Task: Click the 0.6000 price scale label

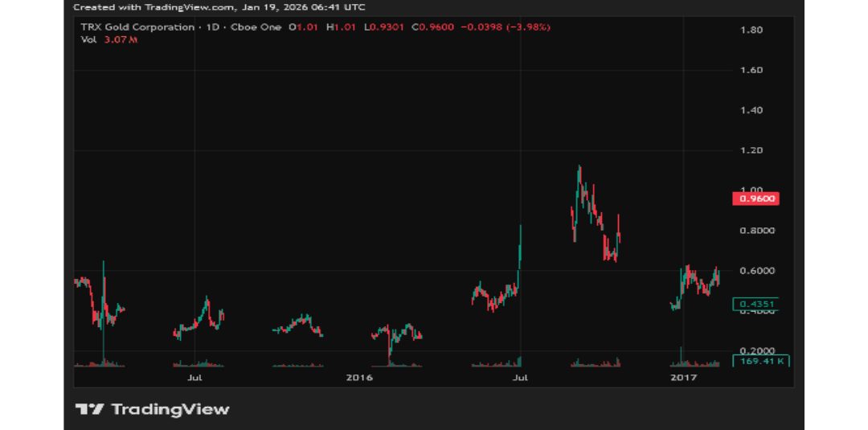Action: coord(756,271)
